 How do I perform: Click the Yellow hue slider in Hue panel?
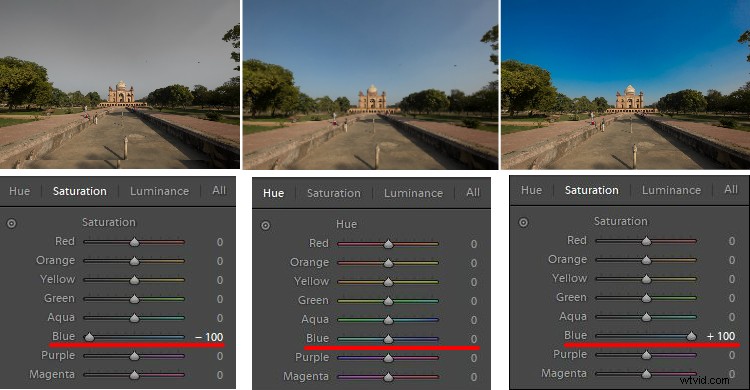click(388, 282)
